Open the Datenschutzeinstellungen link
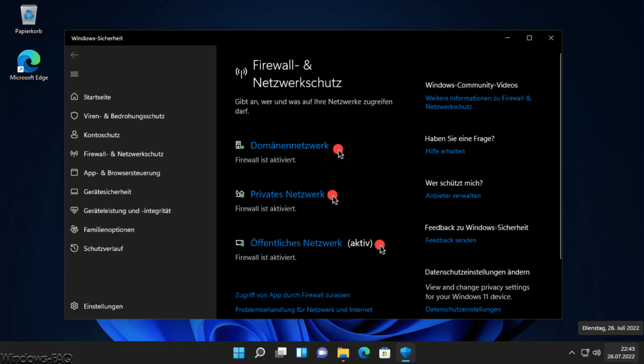Viewport: 644px width, 364px height. [463, 309]
